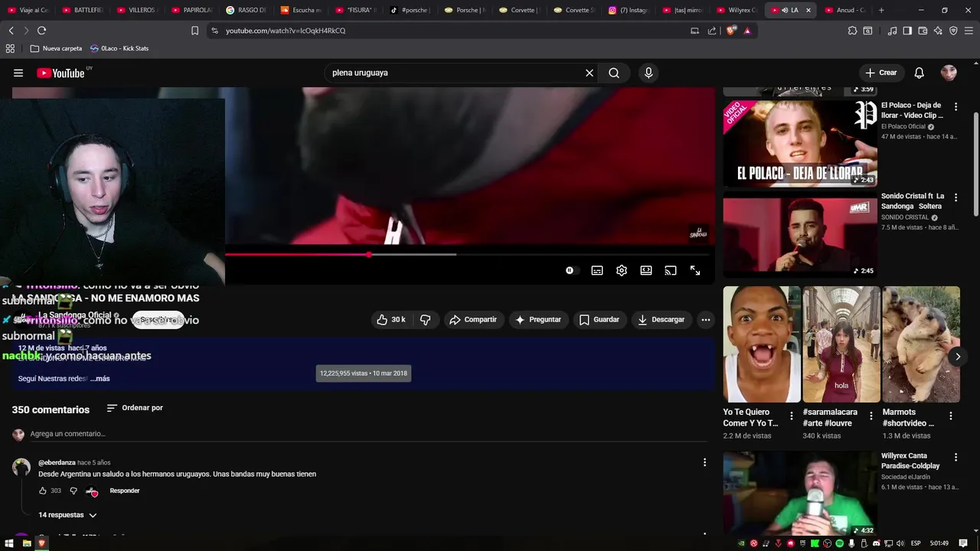
Task: Click the Compartir share button
Action: tap(473, 319)
